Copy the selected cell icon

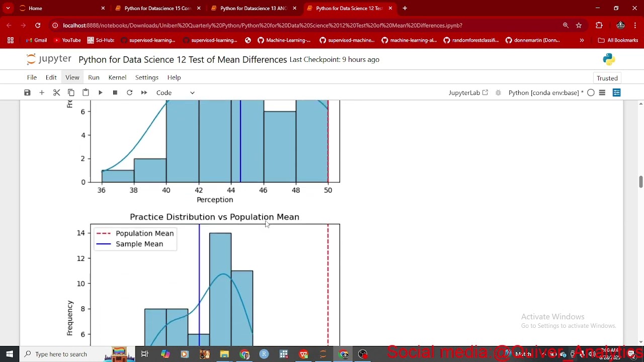pyautogui.click(x=71, y=93)
